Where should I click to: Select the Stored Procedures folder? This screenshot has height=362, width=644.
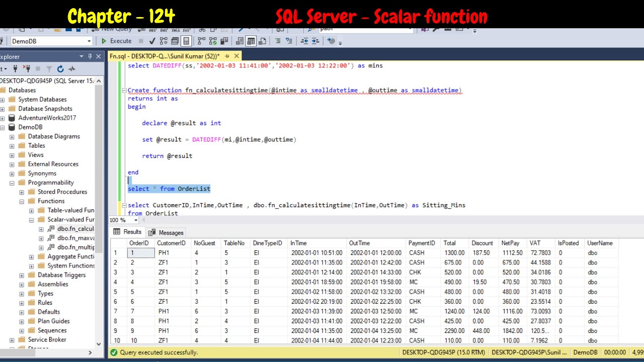coord(62,192)
